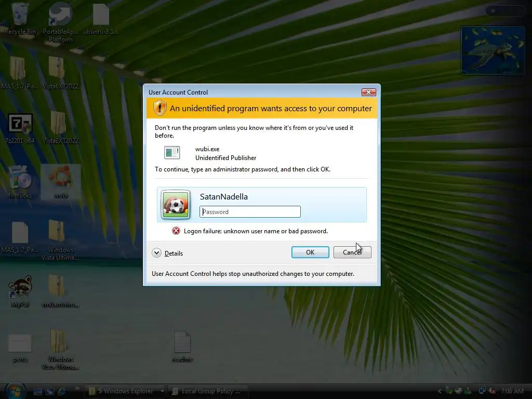
Task: Select the wubi desktop icon
Action: [61, 182]
